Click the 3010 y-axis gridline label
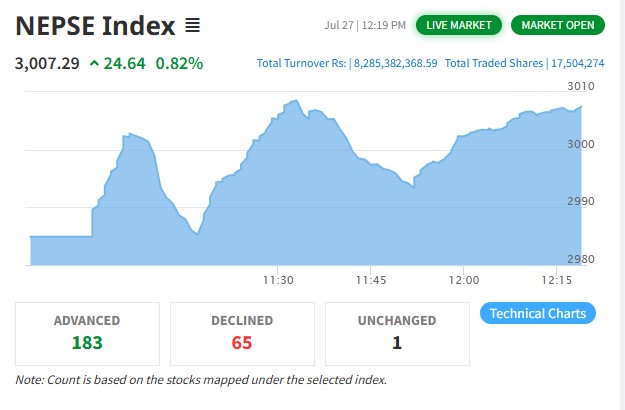Viewport: 625px width, 410px height. click(580, 86)
